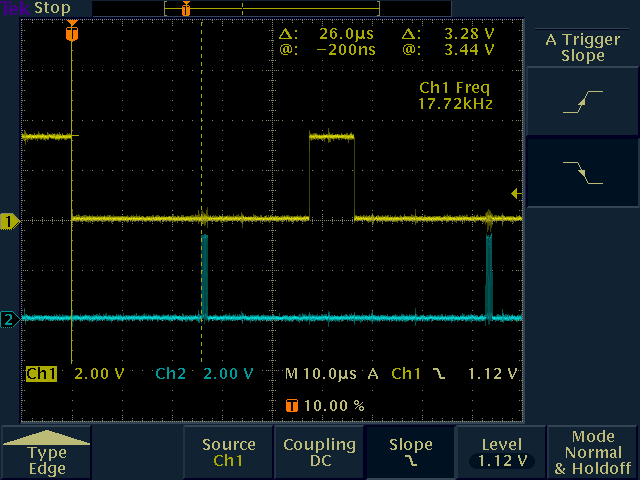Click the M 10.0µs timebase readout

[321, 373]
